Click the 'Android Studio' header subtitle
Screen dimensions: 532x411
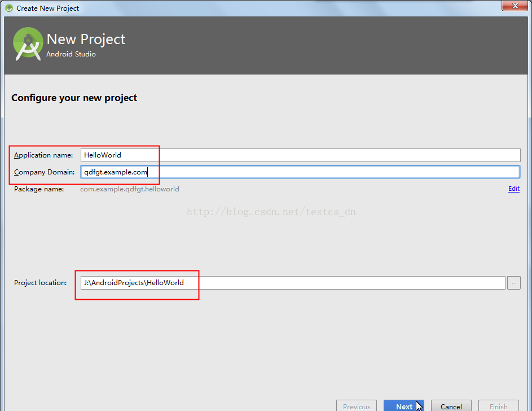point(71,54)
